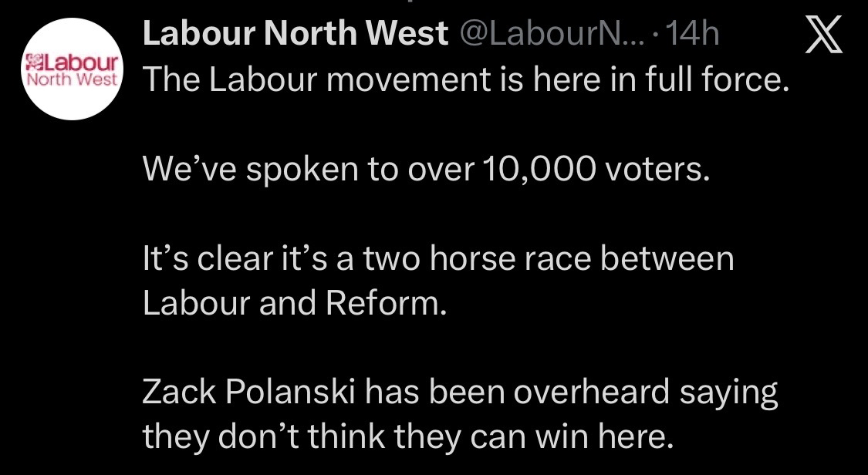
Task: Open the Labour North West profile avatar
Action: click(72, 69)
